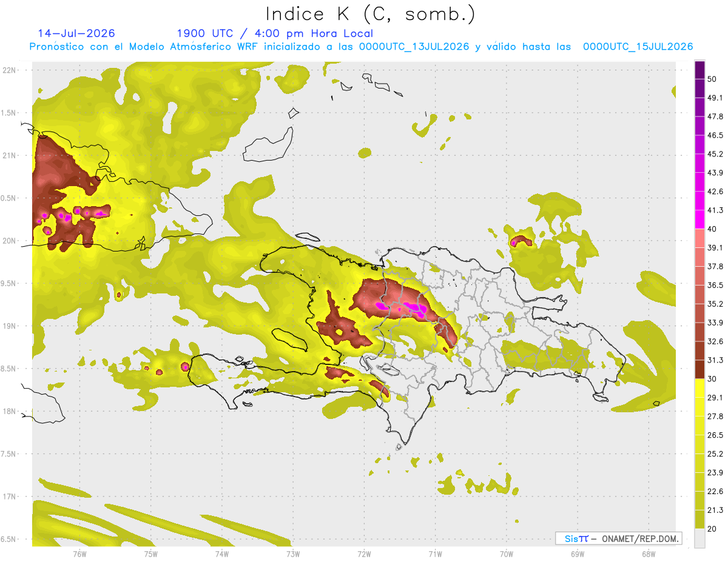Image resolution: width=728 pixels, height=562 pixels.
Task: Pick the gray bottom colorbar segment below 20
Action: (699, 538)
